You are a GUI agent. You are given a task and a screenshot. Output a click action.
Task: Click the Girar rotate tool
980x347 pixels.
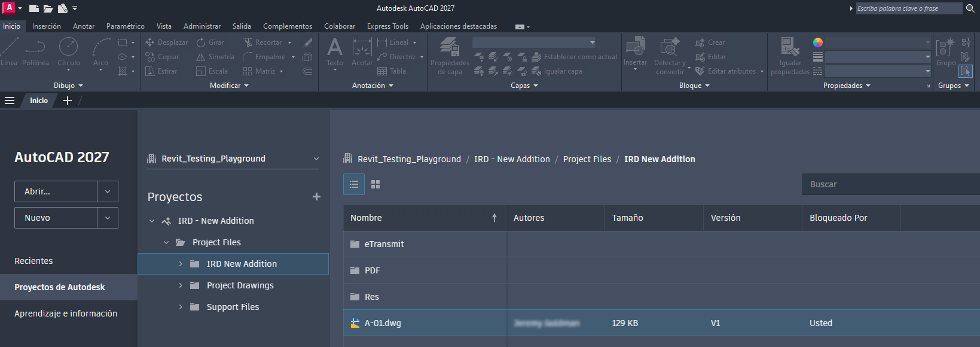210,42
